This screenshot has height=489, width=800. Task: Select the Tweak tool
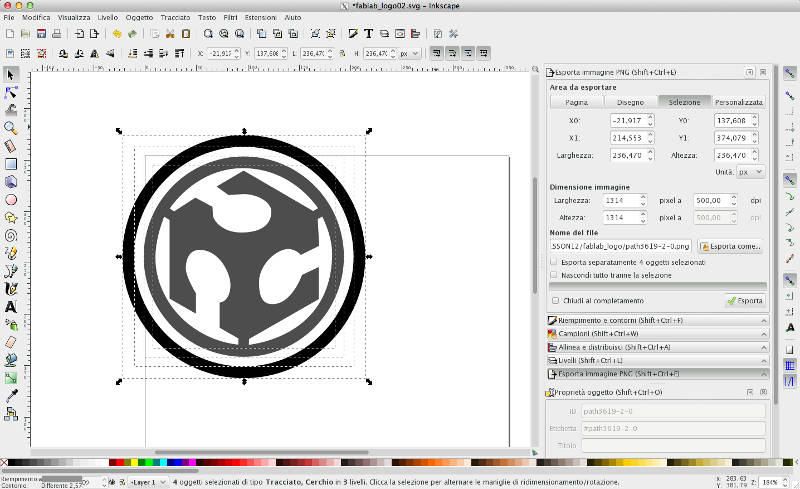(x=10, y=110)
